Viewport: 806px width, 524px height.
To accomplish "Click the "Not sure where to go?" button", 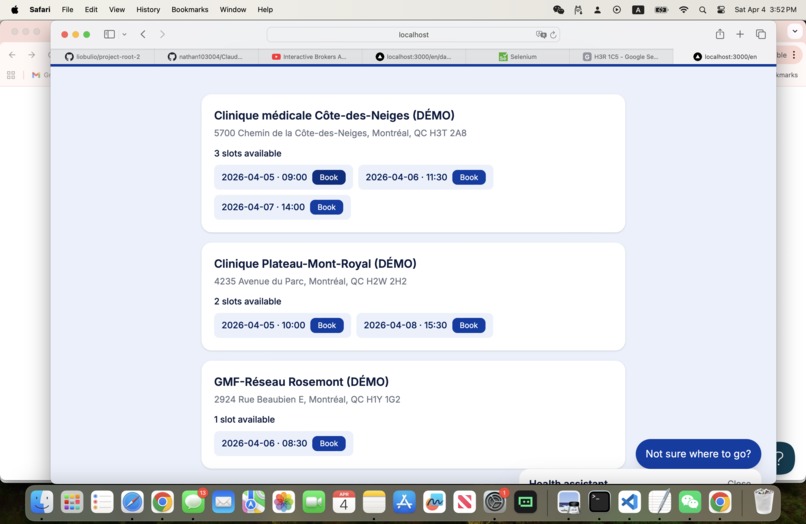I will (x=698, y=454).
